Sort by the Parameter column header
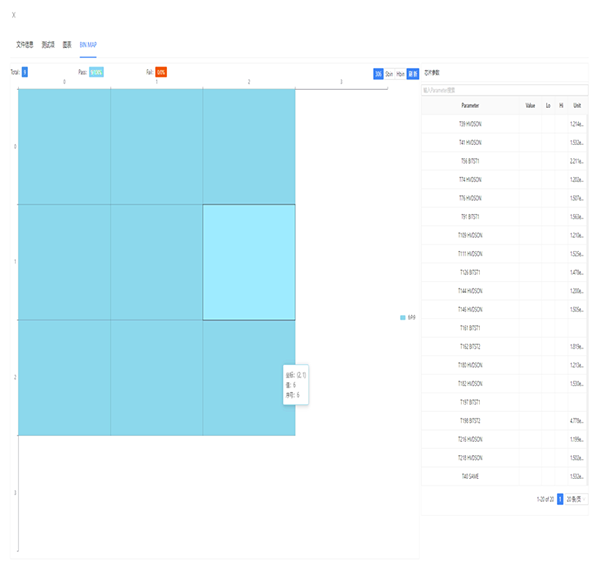600x570 pixels. click(x=469, y=105)
